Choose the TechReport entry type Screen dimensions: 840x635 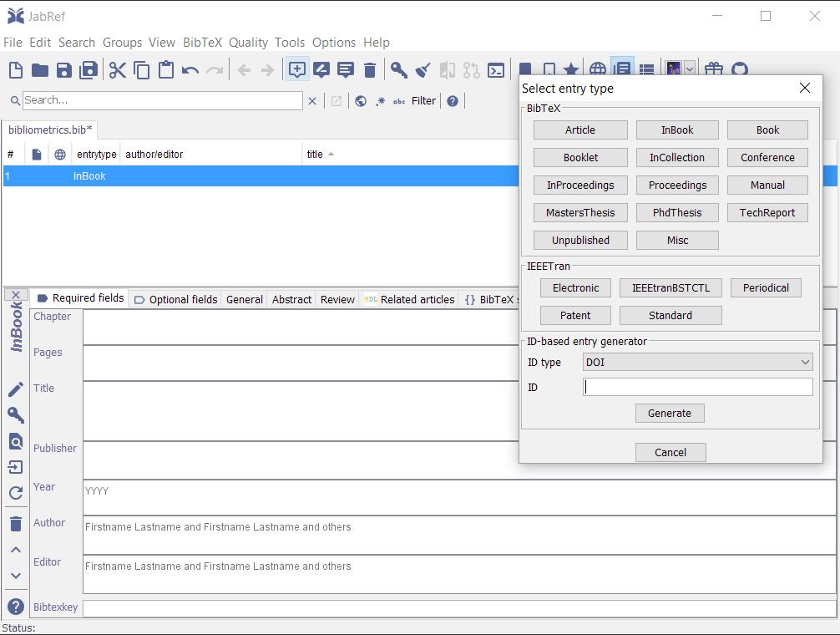click(x=767, y=212)
